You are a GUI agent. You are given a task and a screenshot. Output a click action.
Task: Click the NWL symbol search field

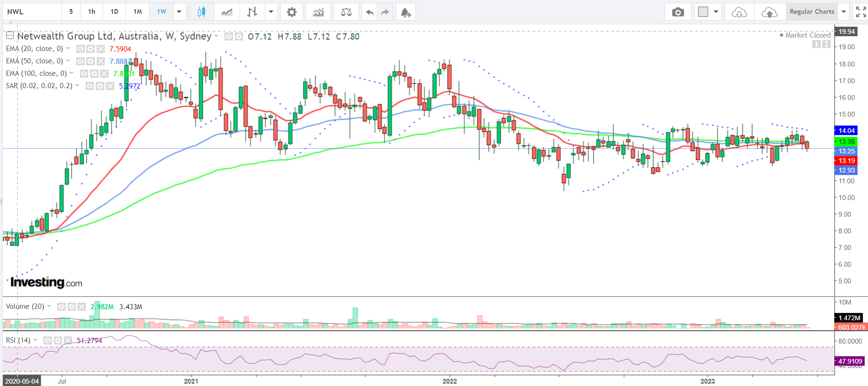(x=31, y=12)
